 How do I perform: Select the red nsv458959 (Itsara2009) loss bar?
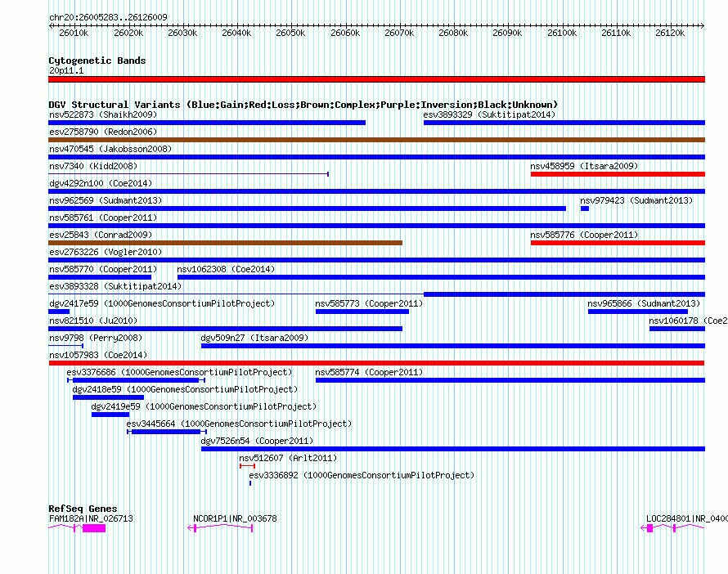tap(618, 174)
